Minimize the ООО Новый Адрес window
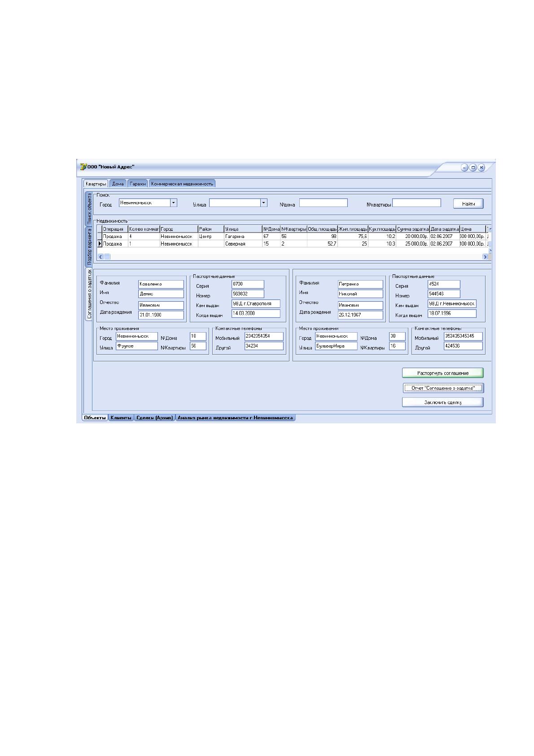The image size is (534, 756). (x=464, y=167)
